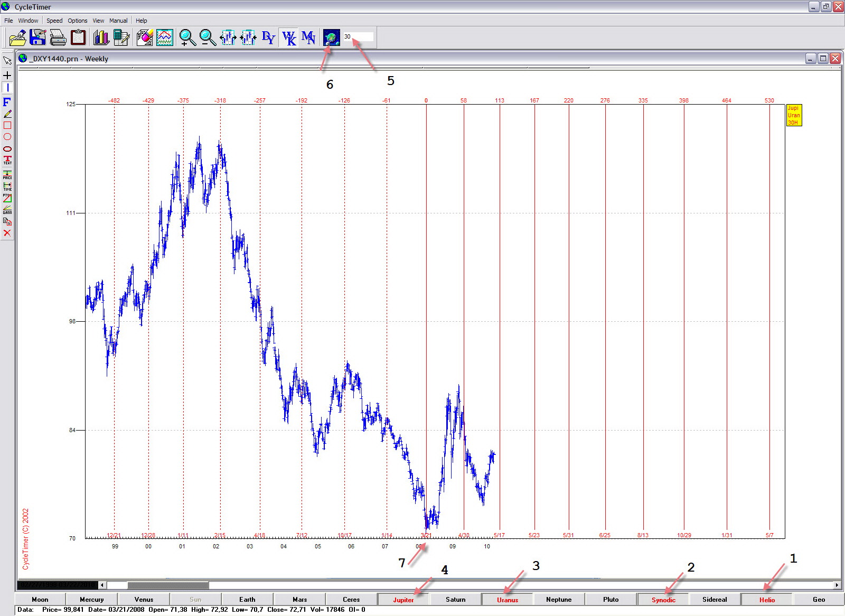Open the planetary cycles globe icon
Image resolution: width=845 pixels, height=616 pixels.
point(331,38)
